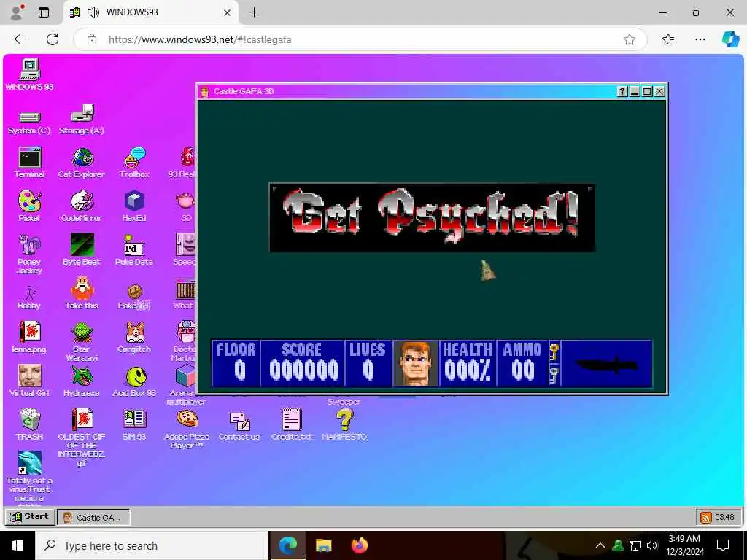Launch the SIM 93 icon
Screen dimensions: 747x560
click(134, 424)
